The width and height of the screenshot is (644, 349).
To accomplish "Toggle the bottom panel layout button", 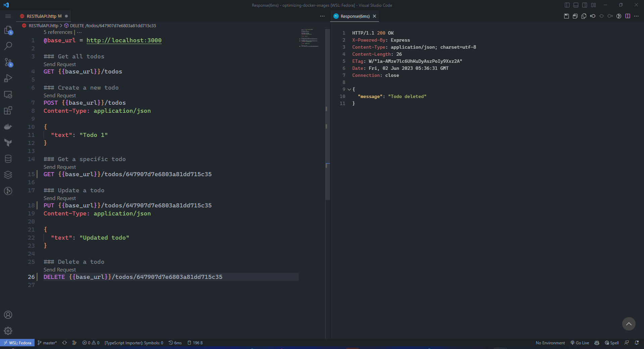I will (576, 5).
